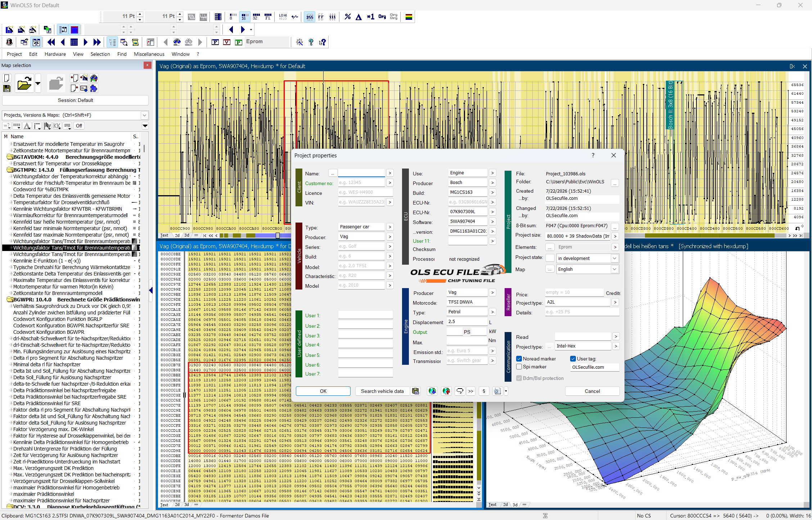Click the binoculars find icon in the toolbar

tap(177, 42)
